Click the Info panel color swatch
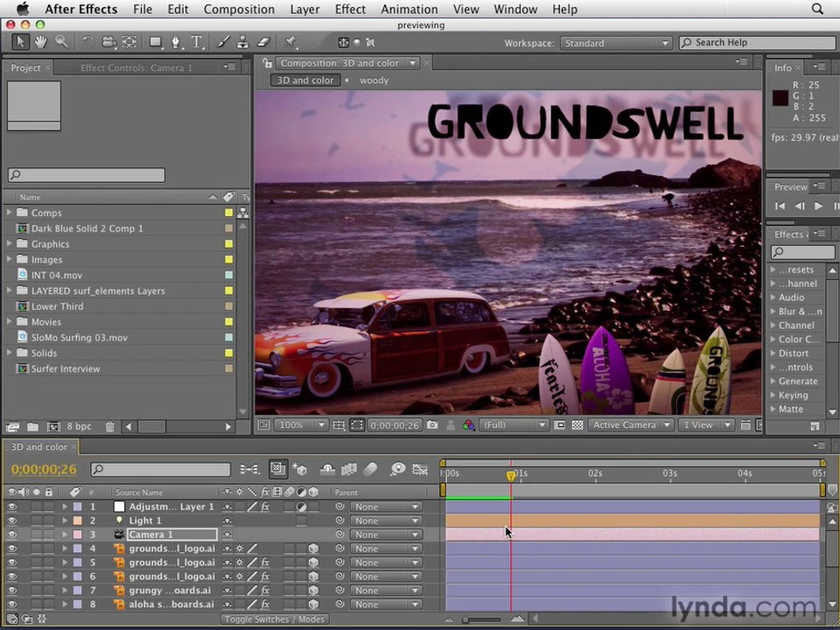This screenshot has height=630, width=840. point(780,97)
